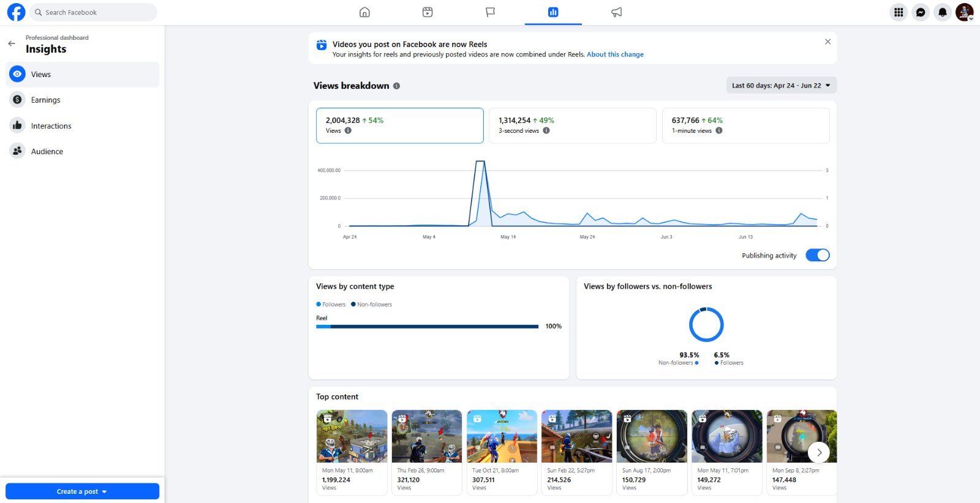Toggle the Publishing activity switch

click(818, 255)
